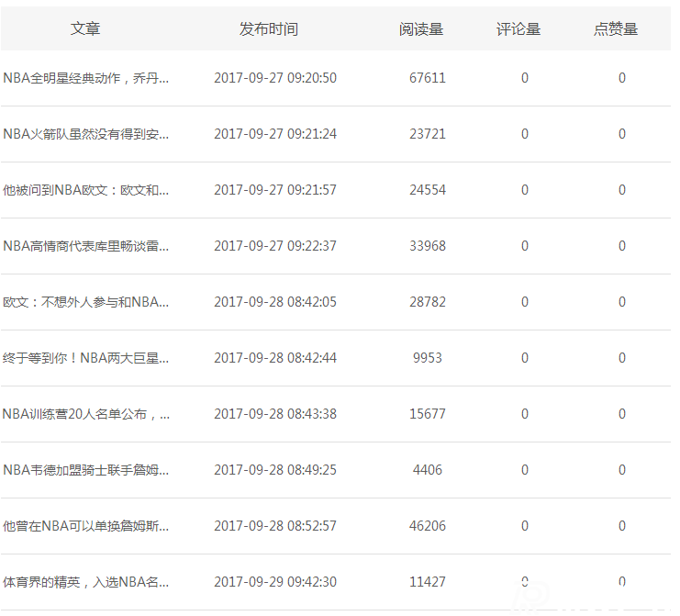Click article 'NBA高情商代表库里畅谈雷...'
Screen dimensions: 680x616
[86, 246]
